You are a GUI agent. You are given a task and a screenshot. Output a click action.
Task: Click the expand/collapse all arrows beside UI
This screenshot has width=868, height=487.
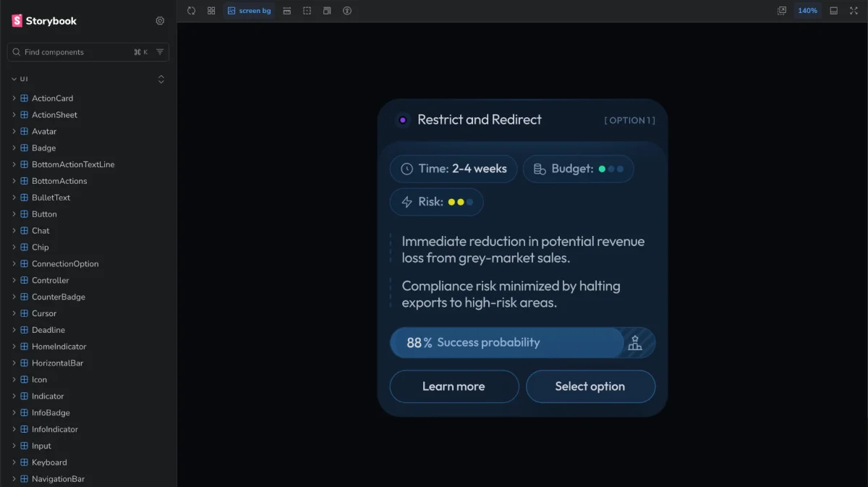click(x=161, y=79)
